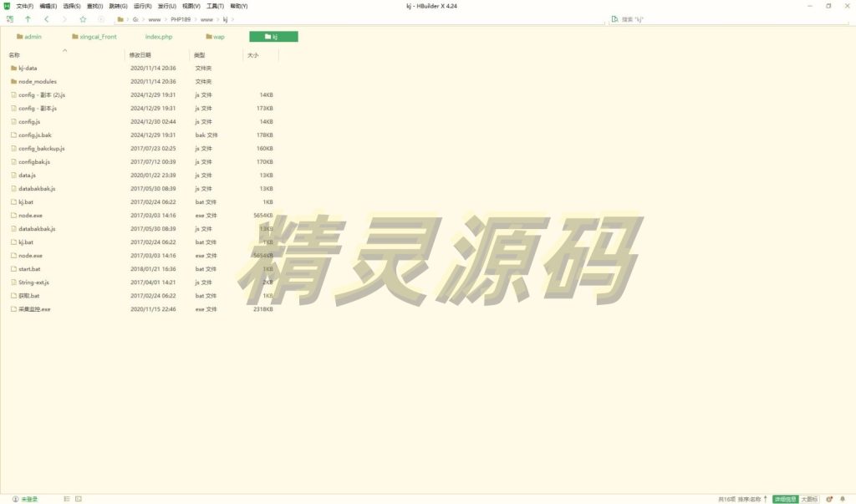Expand the chevron after PHP189 in breadcrumb

pos(196,19)
